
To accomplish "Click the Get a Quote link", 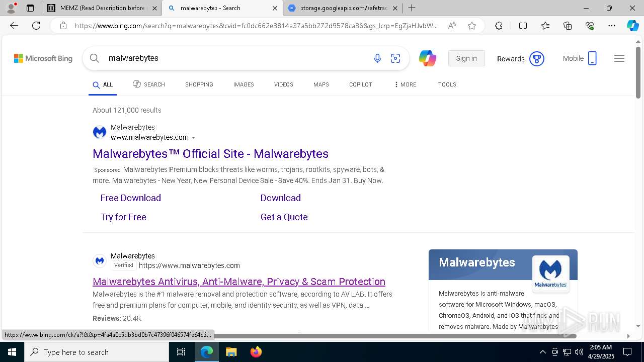I will tap(284, 217).
